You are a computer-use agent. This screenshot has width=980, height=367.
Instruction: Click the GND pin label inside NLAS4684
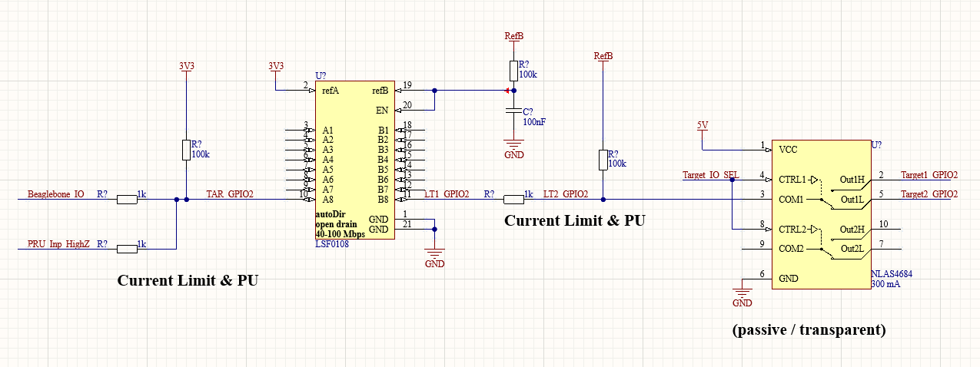coord(789,278)
